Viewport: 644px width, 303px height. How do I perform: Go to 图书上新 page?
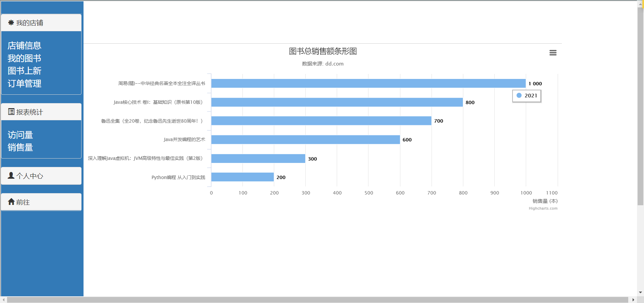(x=24, y=71)
